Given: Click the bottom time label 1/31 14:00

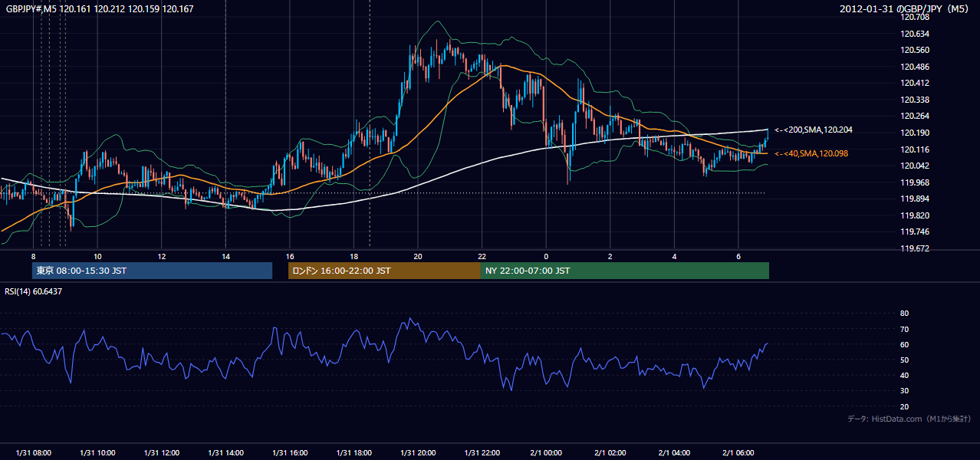Looking at the screenshot, I should point(225,453).
